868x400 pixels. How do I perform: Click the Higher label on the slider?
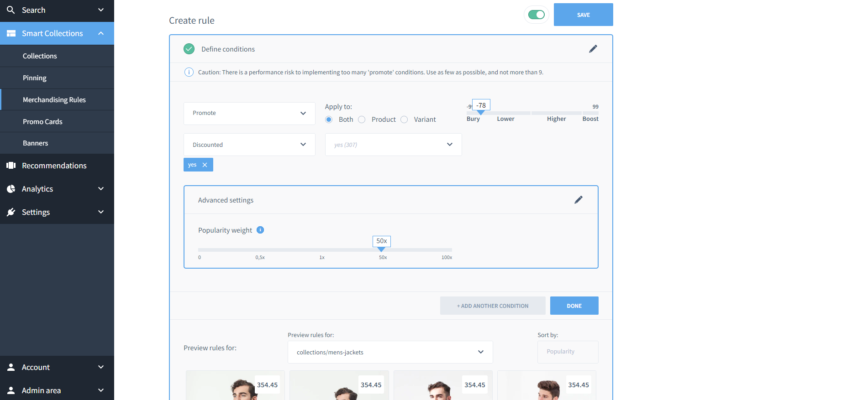coord(556,119)
